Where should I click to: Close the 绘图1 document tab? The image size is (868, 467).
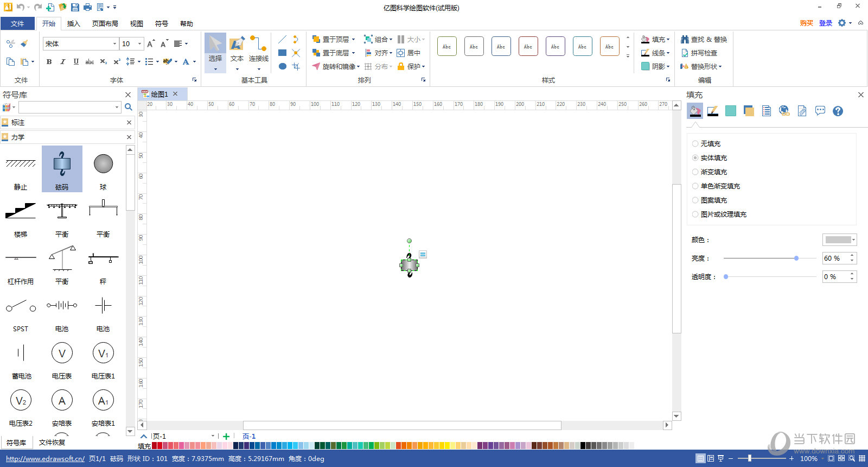(175, 94)
